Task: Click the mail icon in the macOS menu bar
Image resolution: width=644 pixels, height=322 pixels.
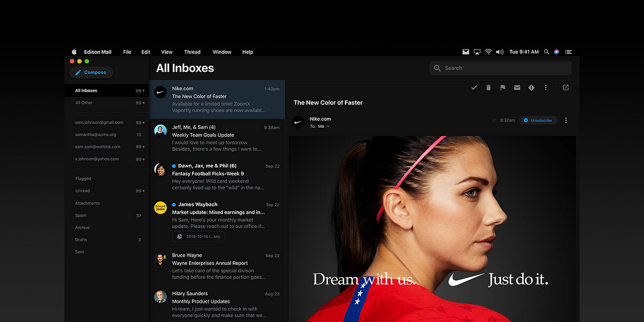Action: (466, 52)
